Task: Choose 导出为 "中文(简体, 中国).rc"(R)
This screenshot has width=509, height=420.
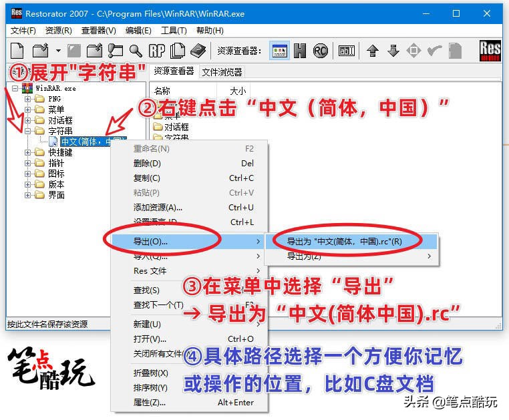Action: [351, 241]
